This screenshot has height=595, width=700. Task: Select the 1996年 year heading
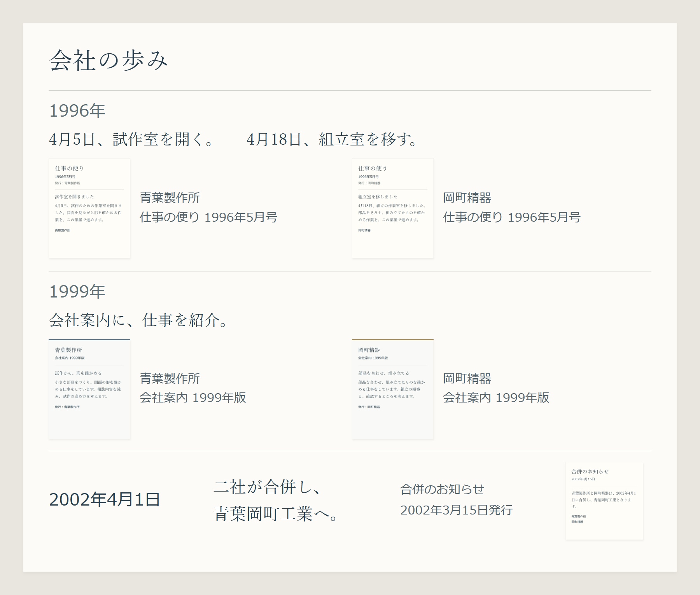point(77,110)
